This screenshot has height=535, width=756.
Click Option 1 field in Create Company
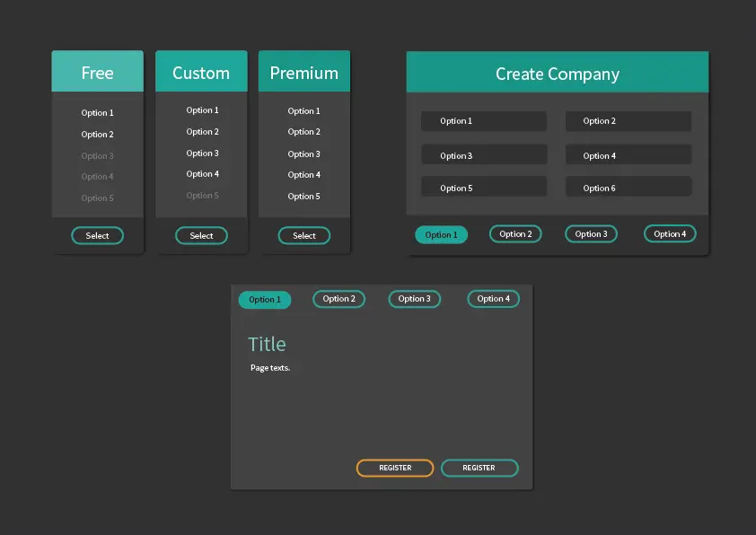point(484,121)
